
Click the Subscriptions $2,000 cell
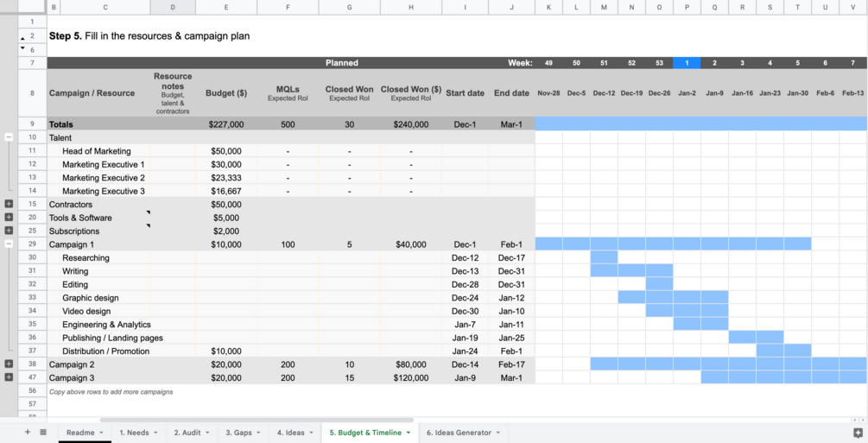point(226,231)
